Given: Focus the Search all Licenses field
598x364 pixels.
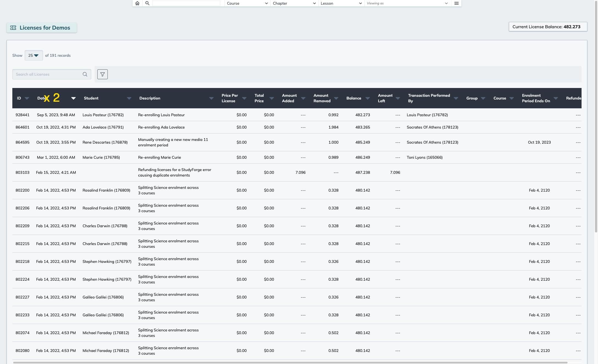Looking at the screenshot, I should 48,74.
